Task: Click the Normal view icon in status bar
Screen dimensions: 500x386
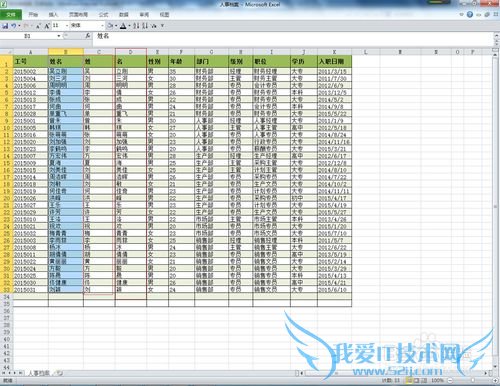Action: point(409,380)
